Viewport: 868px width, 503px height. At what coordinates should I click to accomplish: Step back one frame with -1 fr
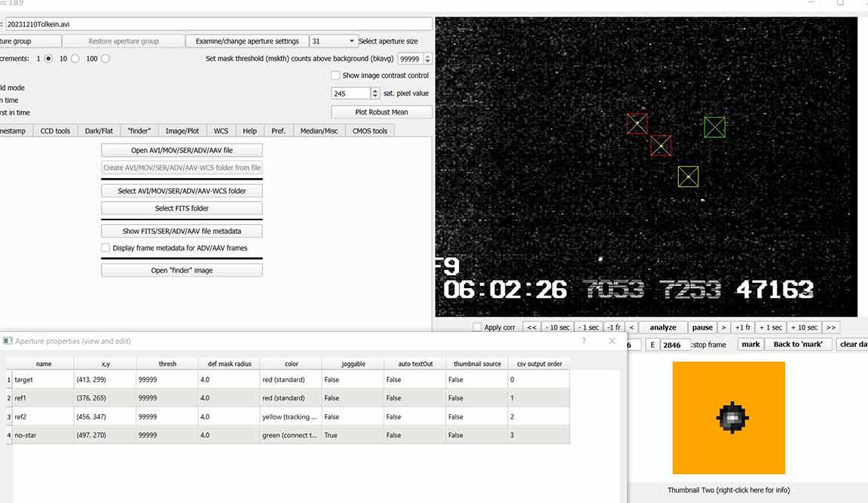614,327
